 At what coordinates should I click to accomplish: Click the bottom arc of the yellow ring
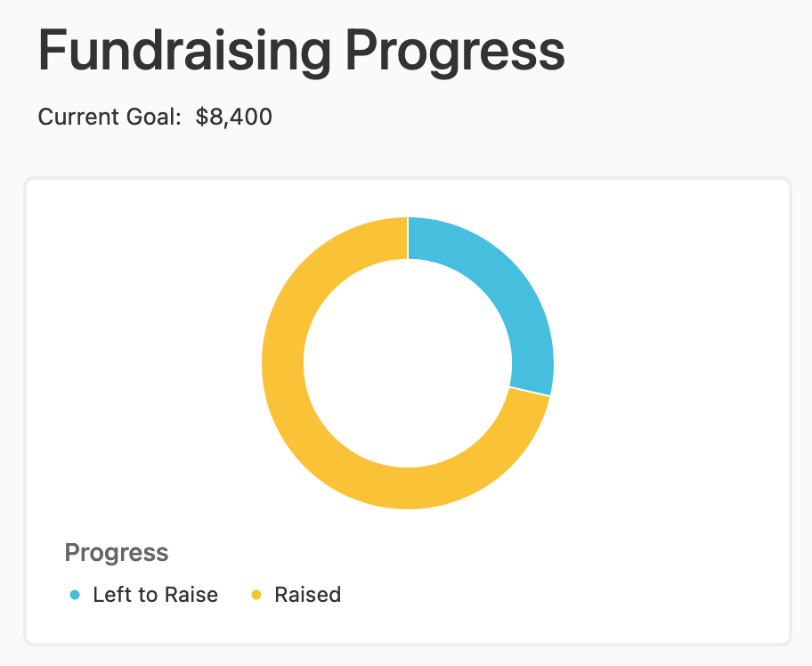[408, 488]
